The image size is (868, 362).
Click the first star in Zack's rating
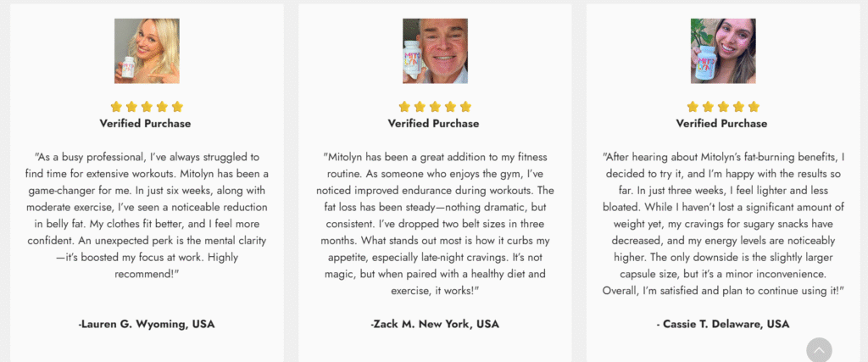click(405, 107)
